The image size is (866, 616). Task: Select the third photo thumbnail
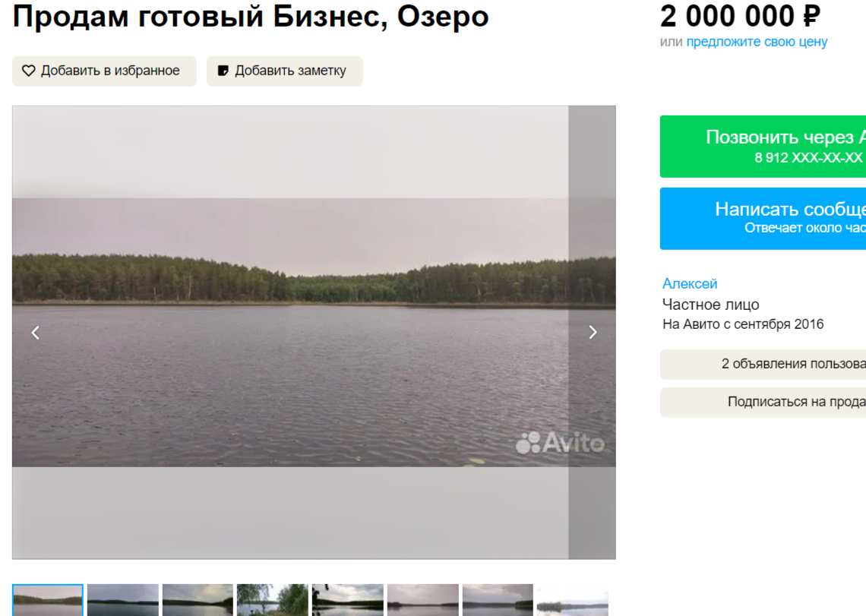coord(198,600)
